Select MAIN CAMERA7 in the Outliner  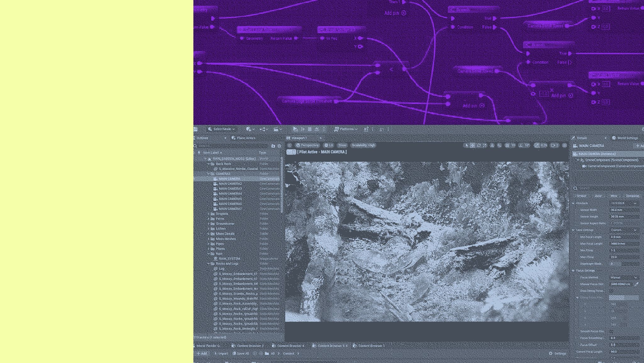click(x=230, y=209)
